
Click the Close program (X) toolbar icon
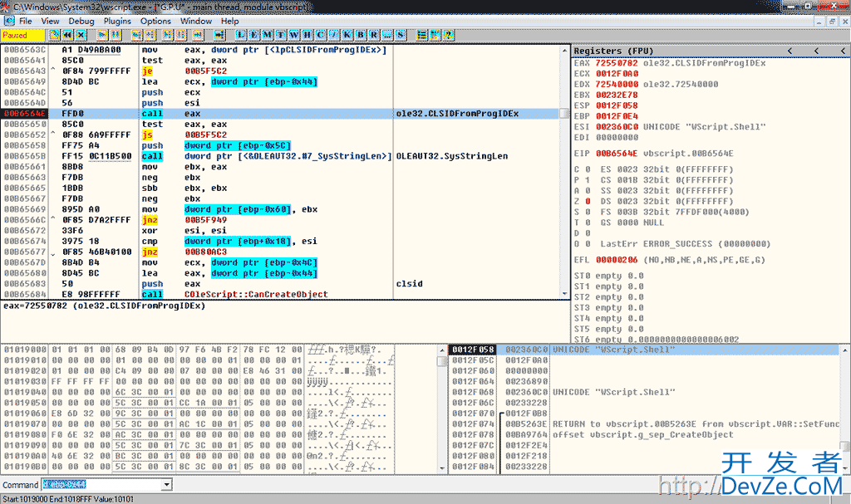point(81,35)
